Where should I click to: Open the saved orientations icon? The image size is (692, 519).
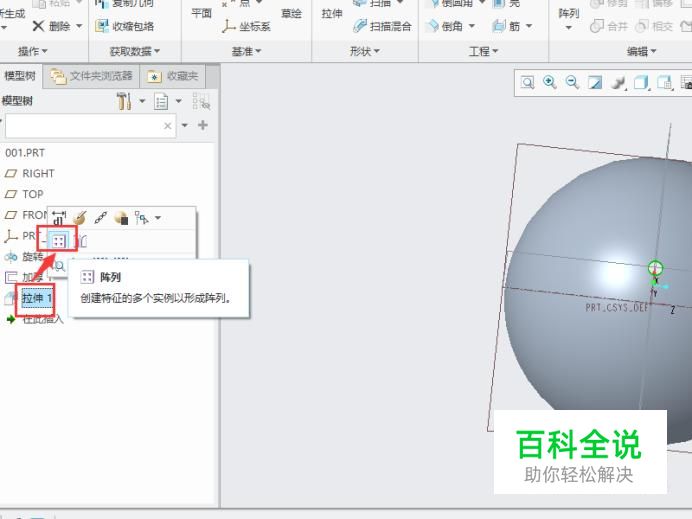point(665,82)
